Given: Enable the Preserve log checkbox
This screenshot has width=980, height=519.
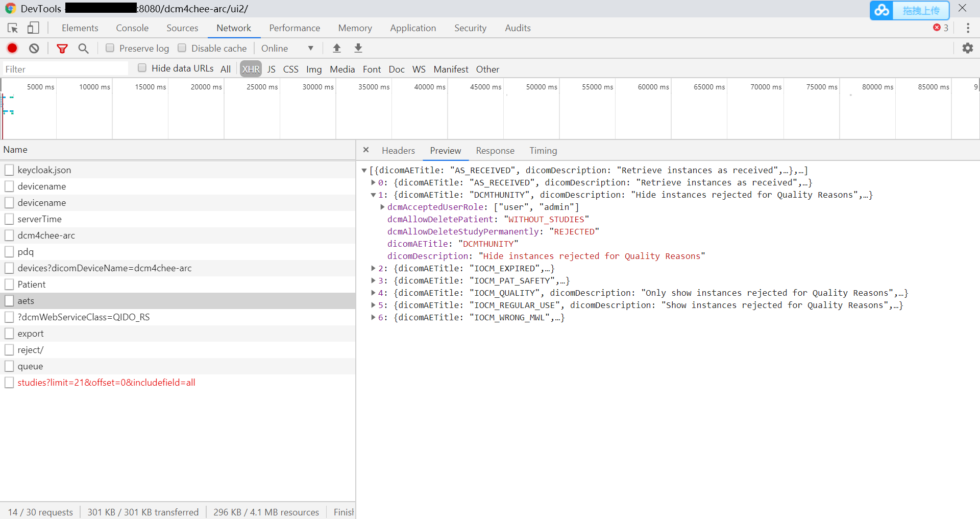Looking at the screenshot, I should (109, 48).
